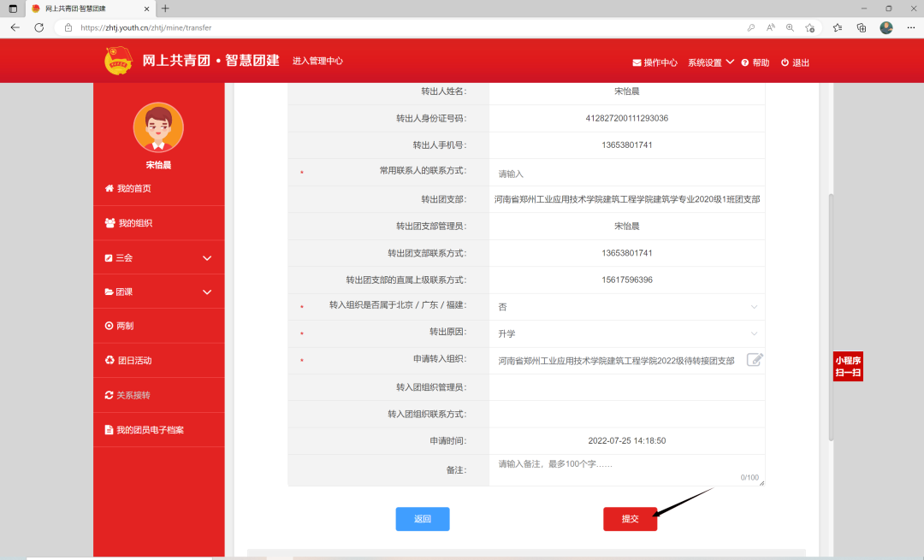This screenshot has height=560, width=924.
Task: Click the blue 返回 button
Action: (422, 519)
